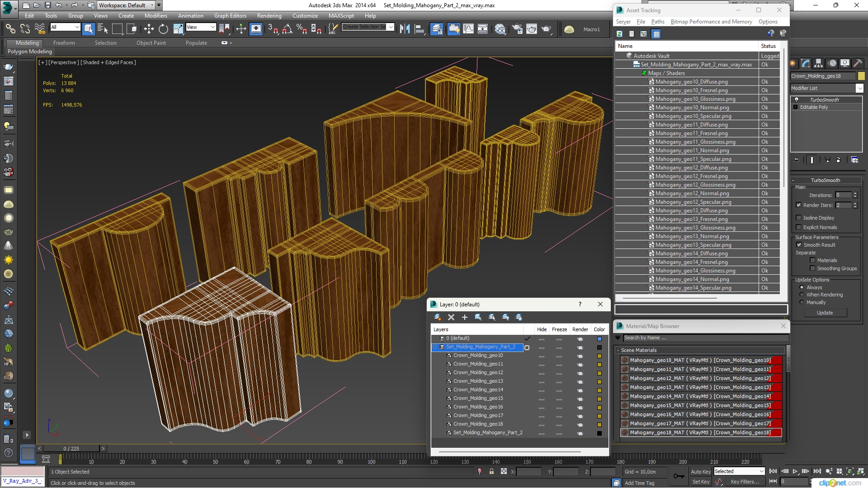Select the Select and Move tool
The width and height of the screenshot is (868, 488).
[x=149, y=29]
